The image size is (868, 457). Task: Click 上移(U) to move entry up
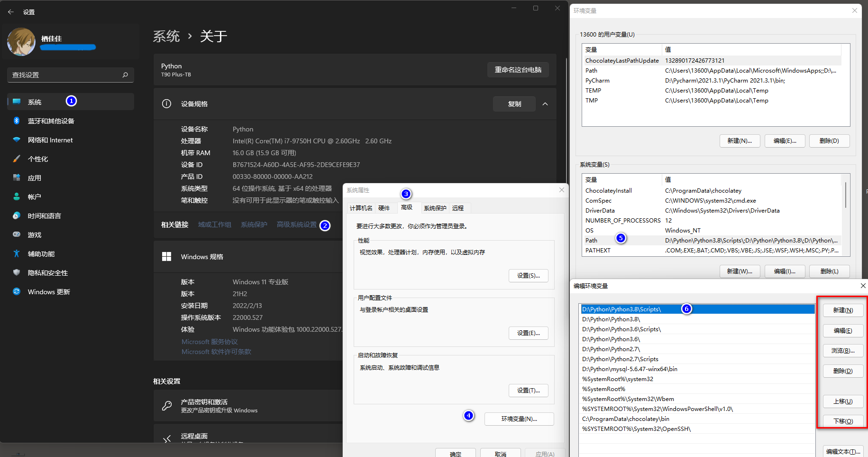coord(843,401)
